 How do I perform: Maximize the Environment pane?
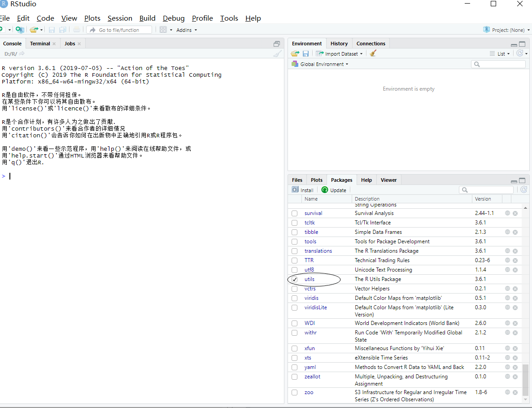522,44
